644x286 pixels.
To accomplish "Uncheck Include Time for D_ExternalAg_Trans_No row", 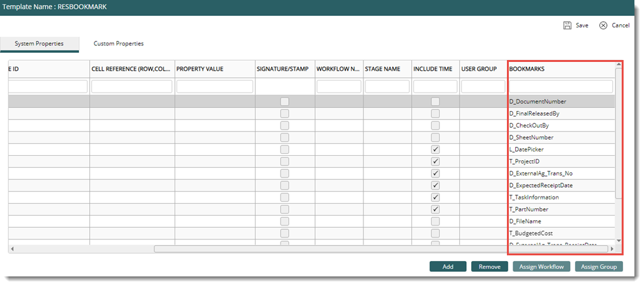I will (x=435, y=173).
